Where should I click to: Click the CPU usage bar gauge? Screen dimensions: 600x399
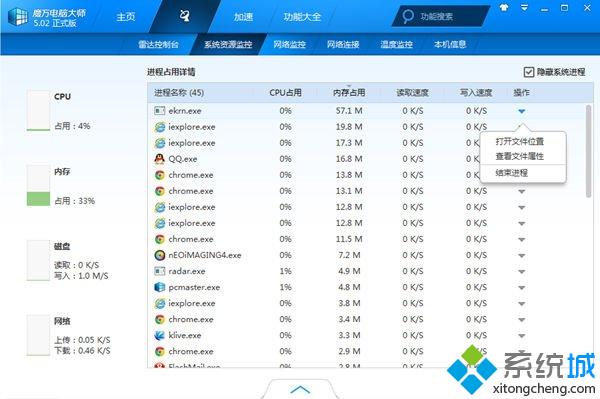[x=38, y=111]
